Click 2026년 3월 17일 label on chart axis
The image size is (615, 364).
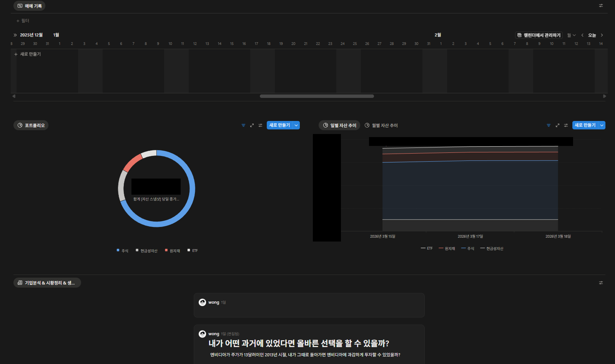470,237
